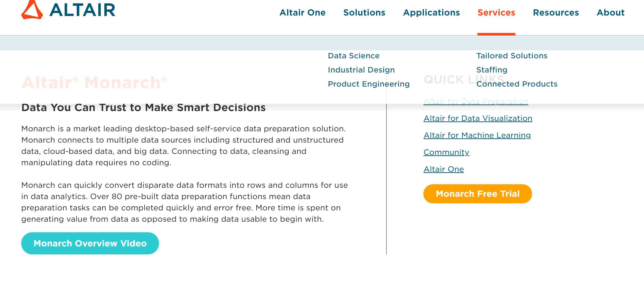The height and width of the screenshot is (281, 644).
Task: Open Connected Products services link
Action: pos(517,84)
